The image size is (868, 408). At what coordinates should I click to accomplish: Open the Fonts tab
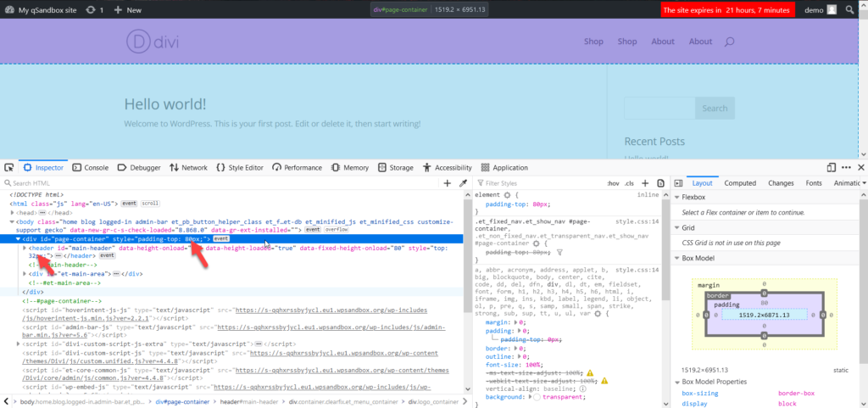point(814,183)
